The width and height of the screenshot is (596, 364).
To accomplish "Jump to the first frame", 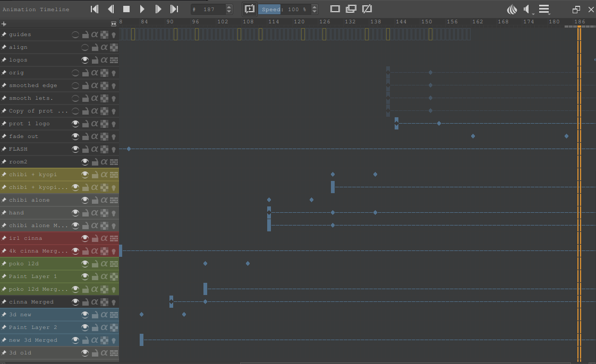I will [x=95, y=9].
